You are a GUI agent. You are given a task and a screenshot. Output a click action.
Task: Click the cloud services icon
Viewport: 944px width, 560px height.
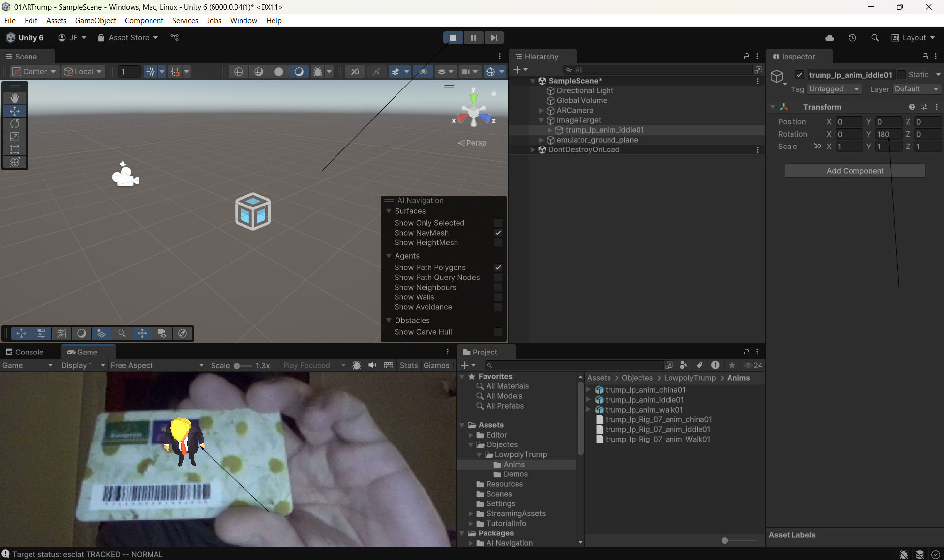(x=829, y=38)
